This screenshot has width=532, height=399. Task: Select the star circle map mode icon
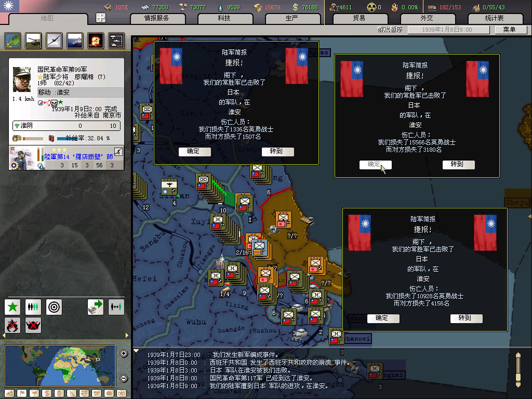click(121, 394)
